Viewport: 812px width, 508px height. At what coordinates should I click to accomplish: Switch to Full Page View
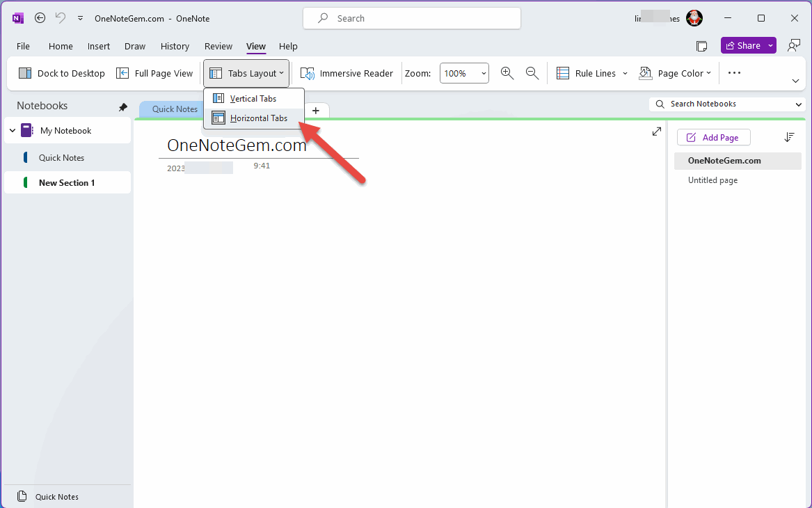154,73
